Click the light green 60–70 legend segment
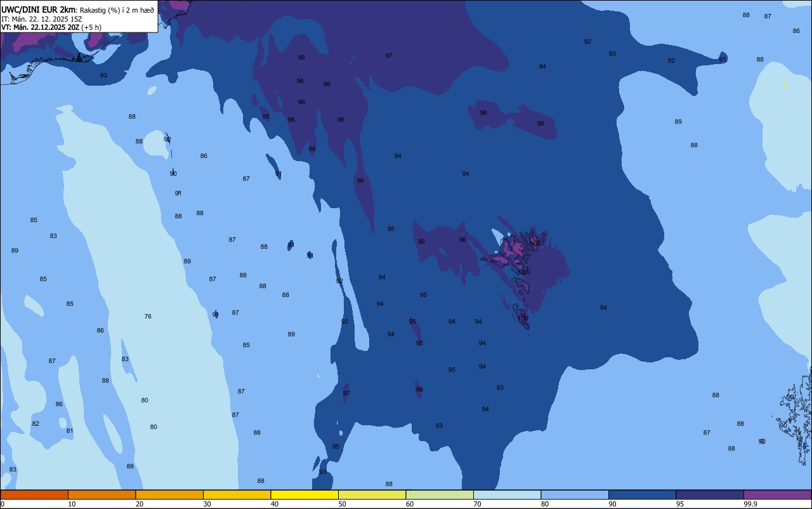This screenshot has width=812, height=509. pyautogui.click(x=440, y=494)
